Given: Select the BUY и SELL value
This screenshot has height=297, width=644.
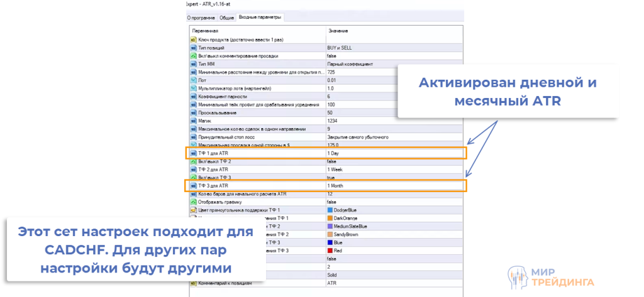Looking at the screenshot, I should tap(339, 48).
